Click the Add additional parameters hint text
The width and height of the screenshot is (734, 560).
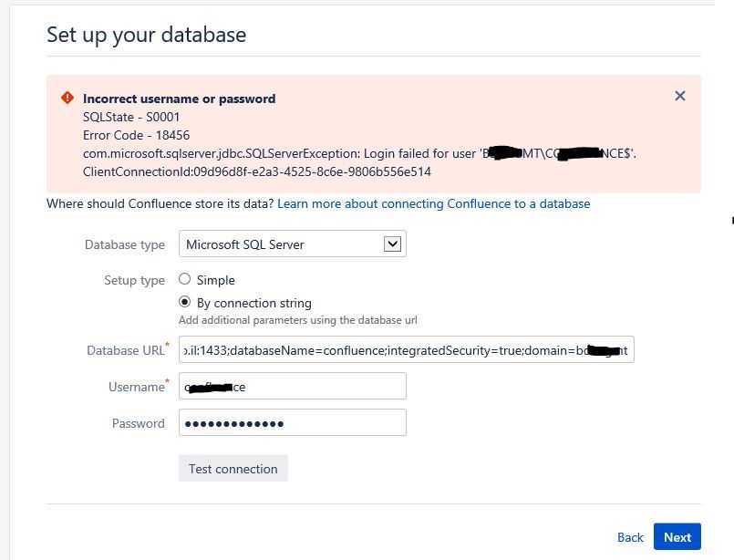click(297, 320)
